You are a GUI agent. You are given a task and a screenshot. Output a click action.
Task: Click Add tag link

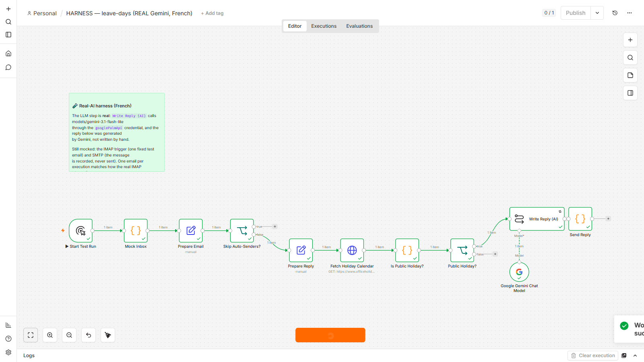(x=212, y=13)
